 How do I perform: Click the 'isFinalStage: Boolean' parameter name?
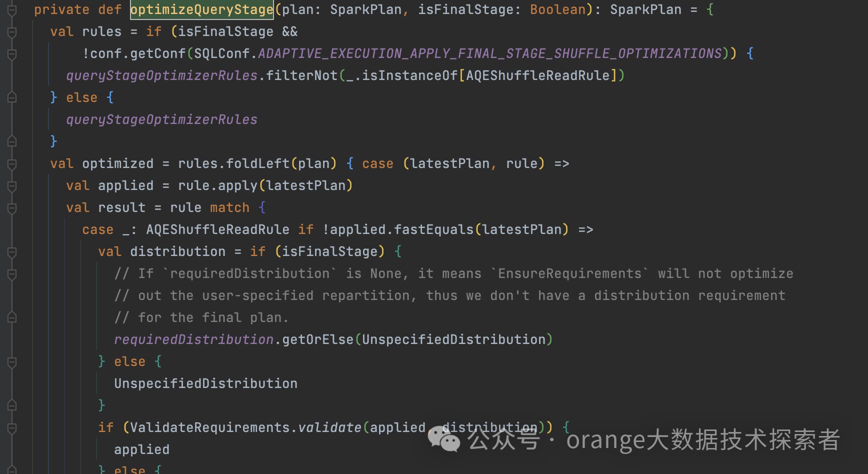[x=466, y=9]
